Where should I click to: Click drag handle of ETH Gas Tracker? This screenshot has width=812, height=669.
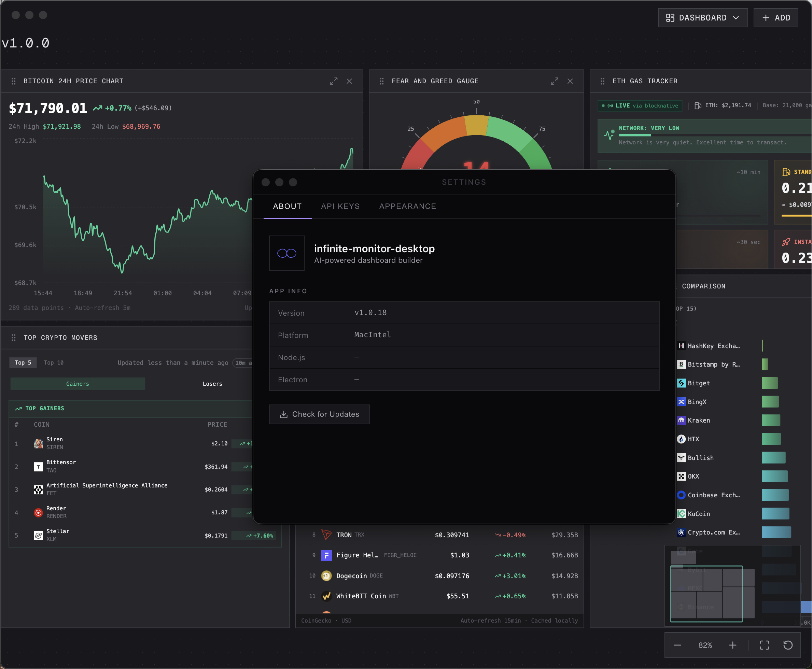[602, 81]
